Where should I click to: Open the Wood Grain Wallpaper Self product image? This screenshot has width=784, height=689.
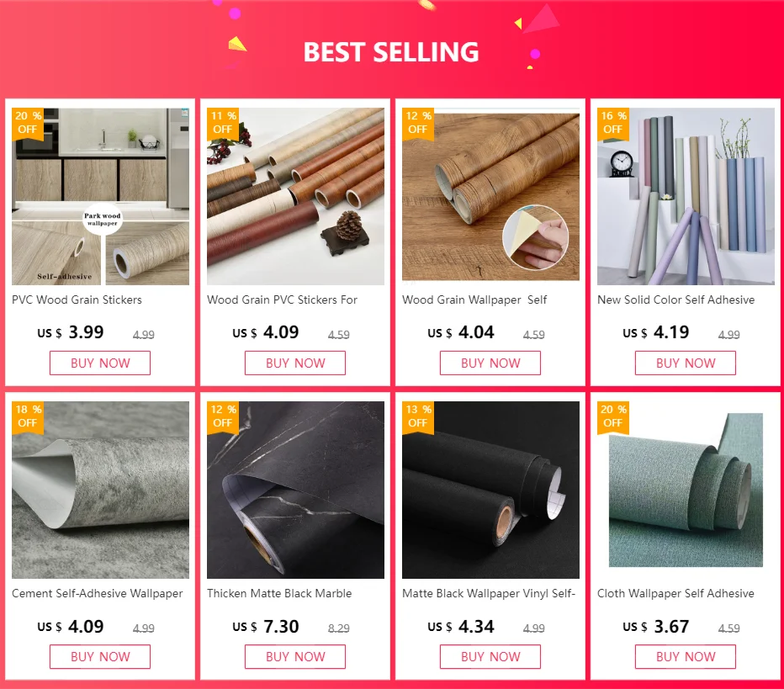pos(491,197)
